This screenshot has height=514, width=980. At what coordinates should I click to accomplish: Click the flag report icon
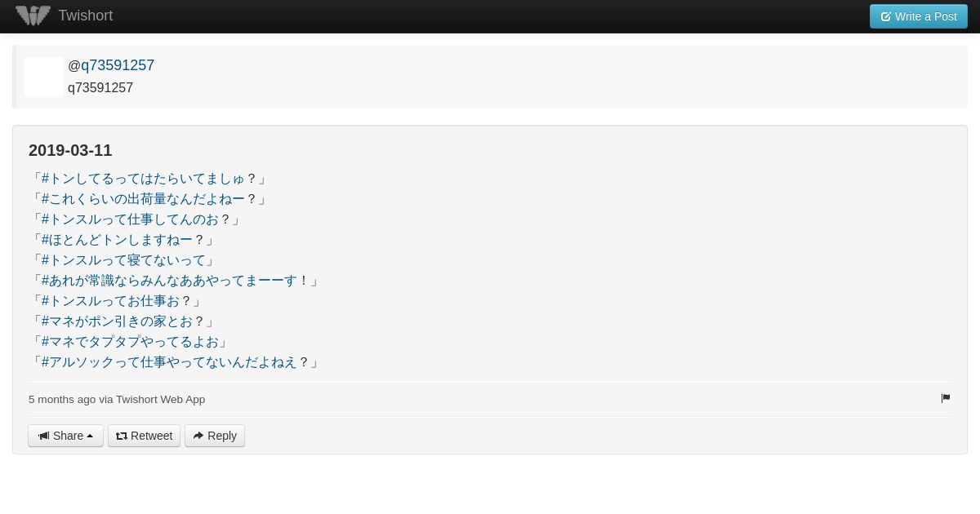(946, 398)
